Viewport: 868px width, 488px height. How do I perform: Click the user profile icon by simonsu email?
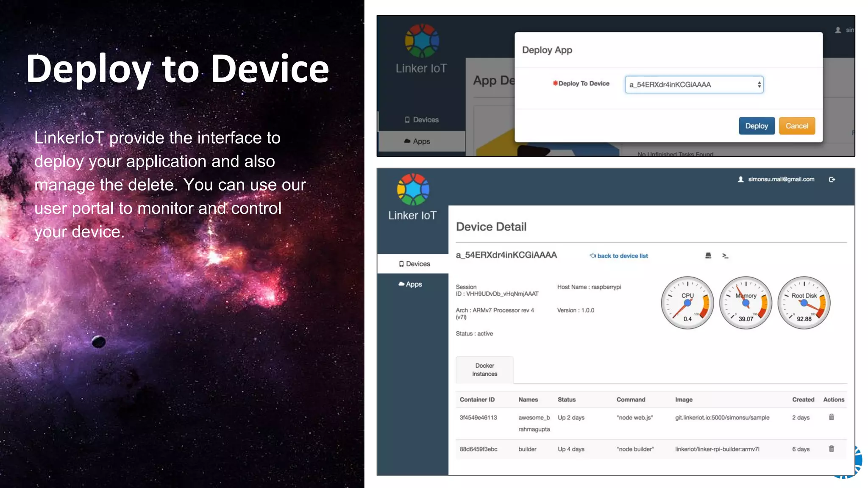(740, 180)
